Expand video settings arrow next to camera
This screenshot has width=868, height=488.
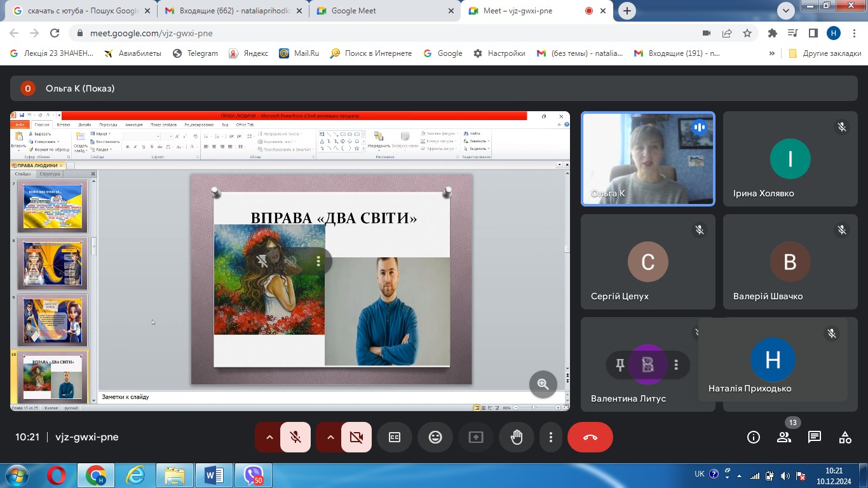(x=330, y=437)
